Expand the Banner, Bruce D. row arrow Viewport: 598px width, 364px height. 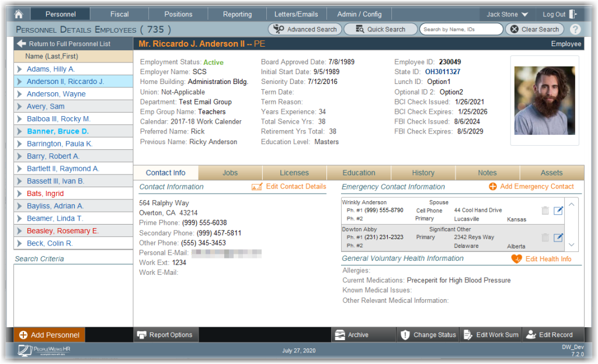coord(20,131)
